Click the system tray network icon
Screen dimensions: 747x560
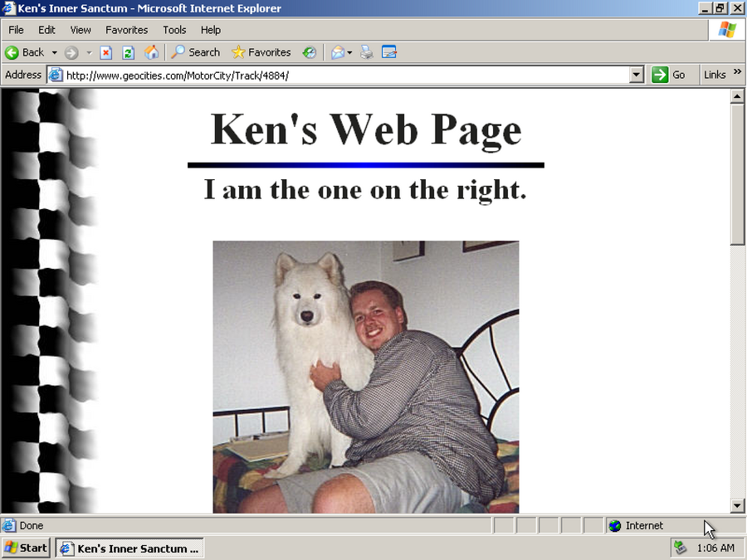(x=681, y=548)
